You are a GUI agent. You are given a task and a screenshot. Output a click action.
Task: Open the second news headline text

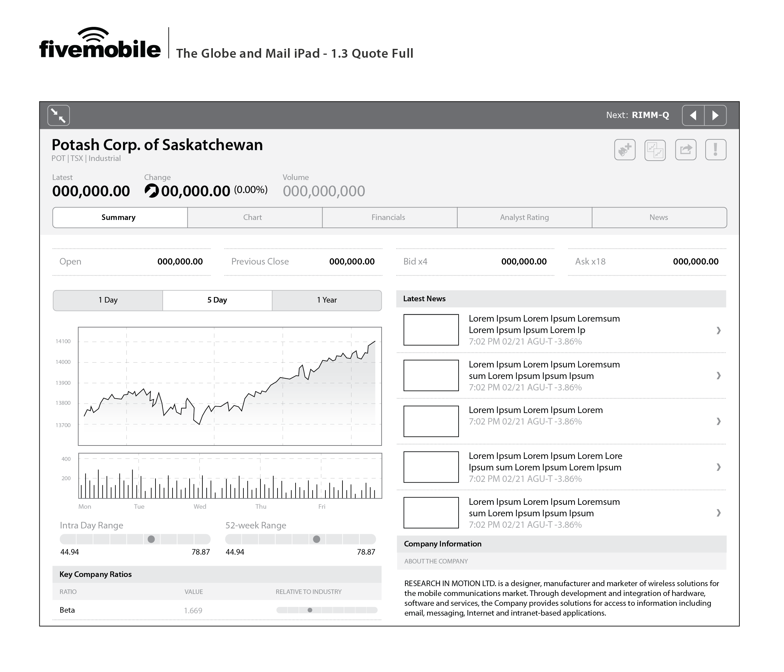(544, 370)
